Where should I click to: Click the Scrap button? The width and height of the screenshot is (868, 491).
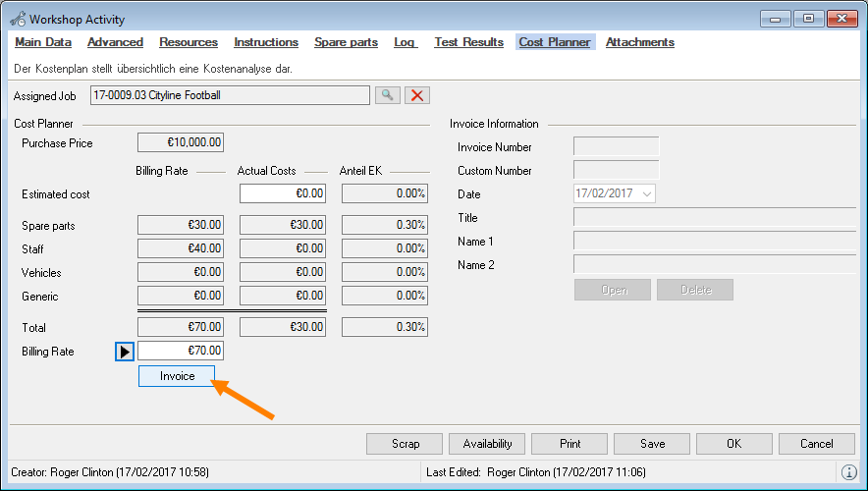[x=406, y=444]
